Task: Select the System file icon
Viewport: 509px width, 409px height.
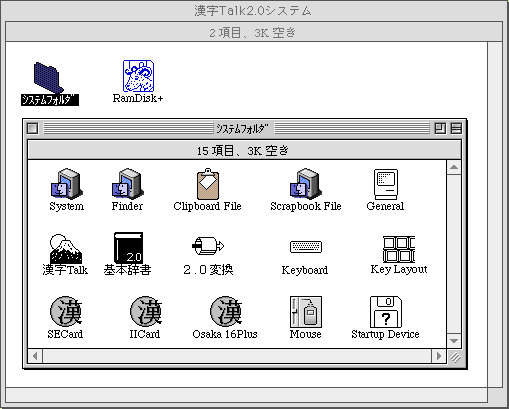Action: point(66,184)
